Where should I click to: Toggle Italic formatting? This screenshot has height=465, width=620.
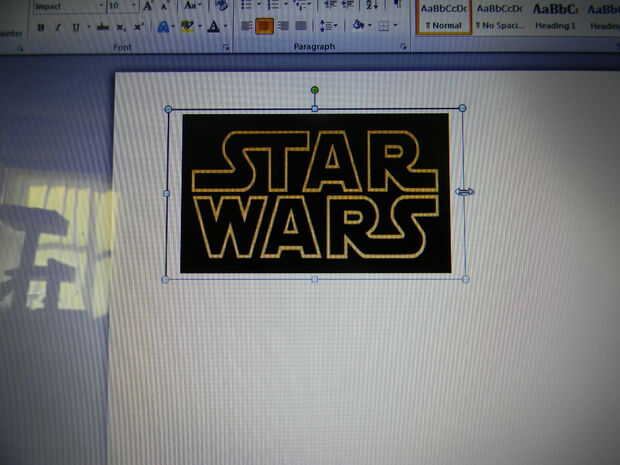point(58,27)
